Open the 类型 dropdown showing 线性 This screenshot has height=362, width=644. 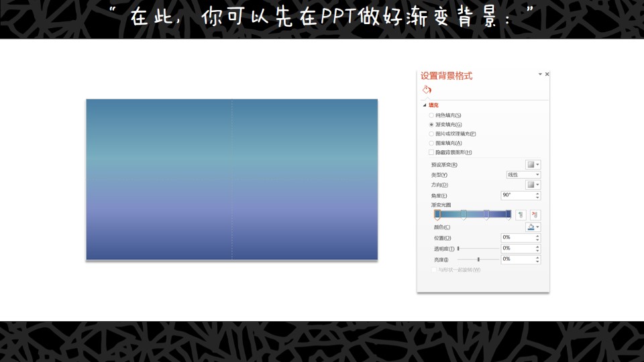pos(523,175)
